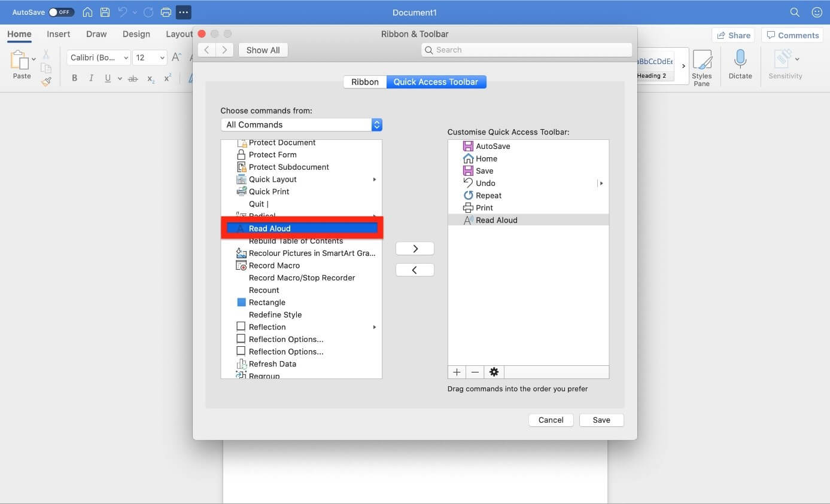Click the Save button in dialog

click(601, 420)
